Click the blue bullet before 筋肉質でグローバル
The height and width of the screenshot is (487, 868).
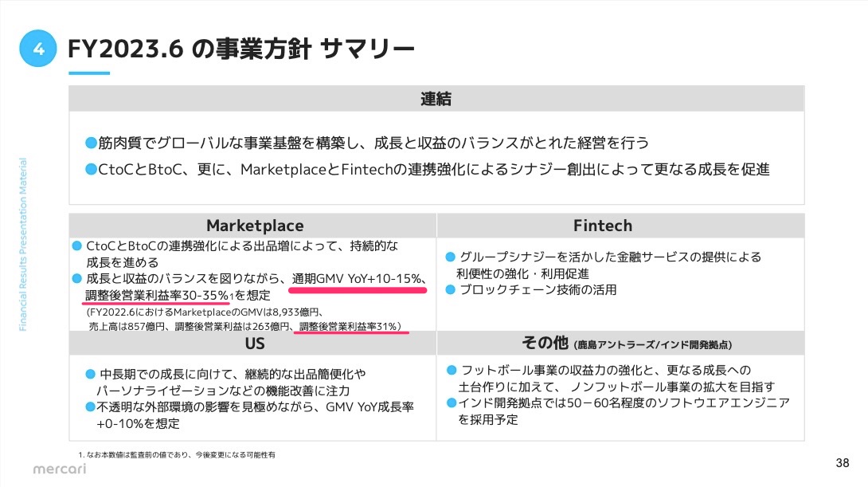(91, 143)
